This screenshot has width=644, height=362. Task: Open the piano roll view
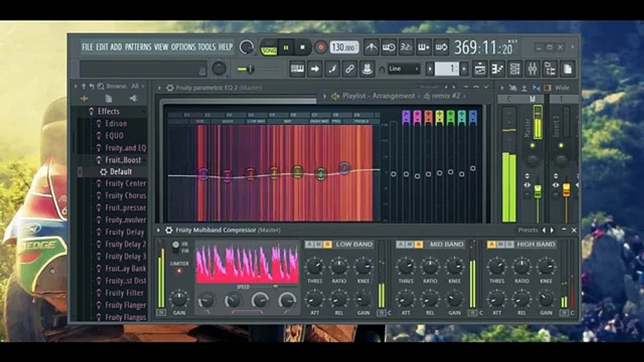point(297,69)
